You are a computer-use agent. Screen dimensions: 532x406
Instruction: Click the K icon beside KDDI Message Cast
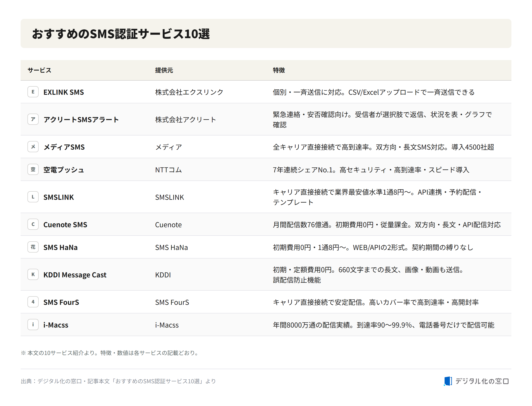click(x=33, y=274)
